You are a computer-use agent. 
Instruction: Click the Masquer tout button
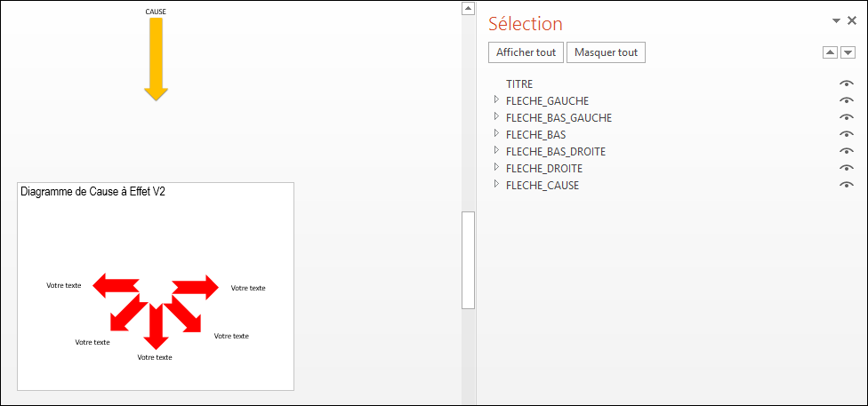(607, 52)
